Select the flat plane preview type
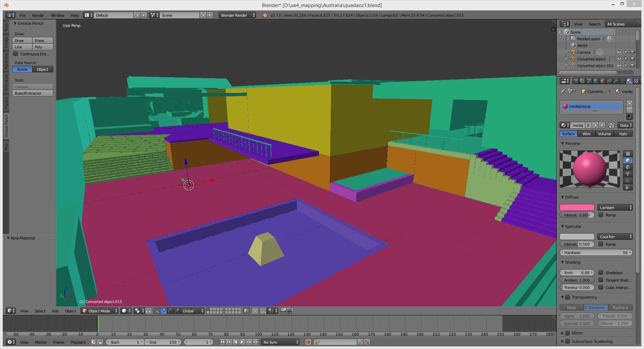644x349 pixels. (x=628, y=154)
